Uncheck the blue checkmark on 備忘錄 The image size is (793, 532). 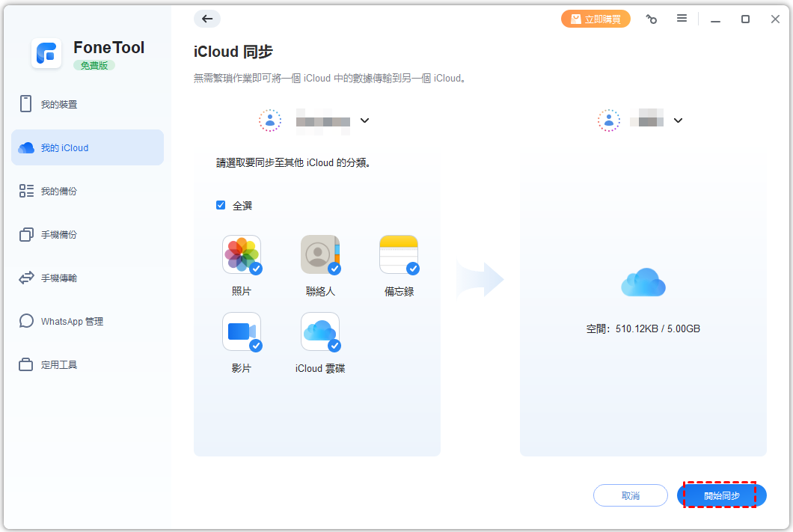tap(413, 269)
